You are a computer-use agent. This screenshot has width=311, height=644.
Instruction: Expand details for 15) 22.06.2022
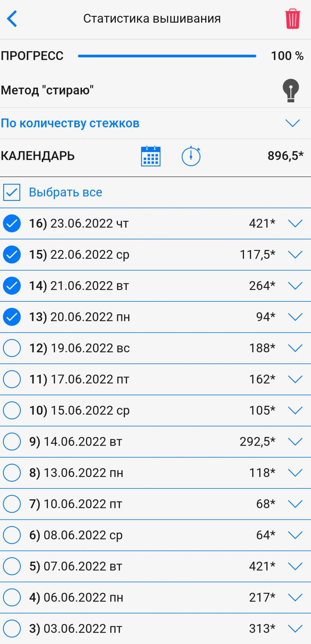tap(295, 255)
